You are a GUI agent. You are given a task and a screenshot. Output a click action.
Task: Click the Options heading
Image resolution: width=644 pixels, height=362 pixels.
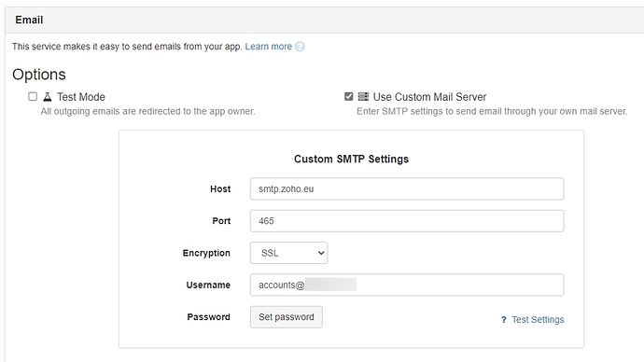39,75
